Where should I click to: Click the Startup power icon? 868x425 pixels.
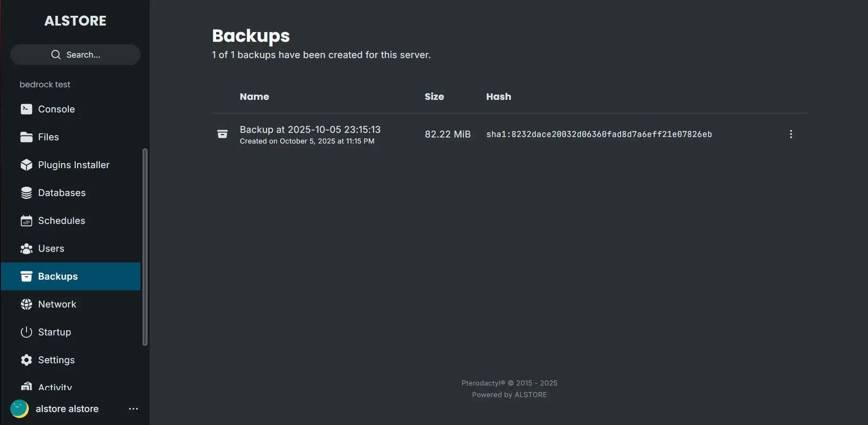coord(27,332)
